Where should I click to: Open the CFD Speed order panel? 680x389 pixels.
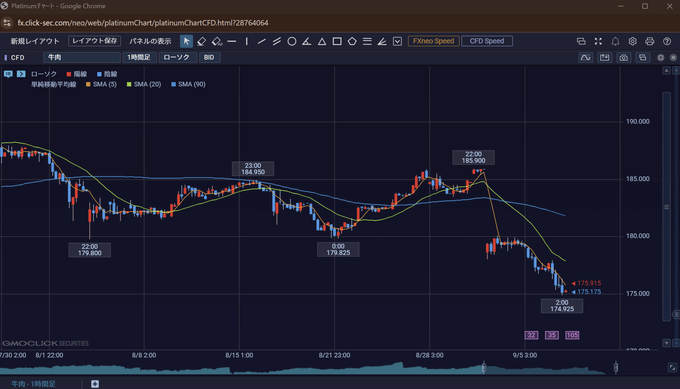487,41
